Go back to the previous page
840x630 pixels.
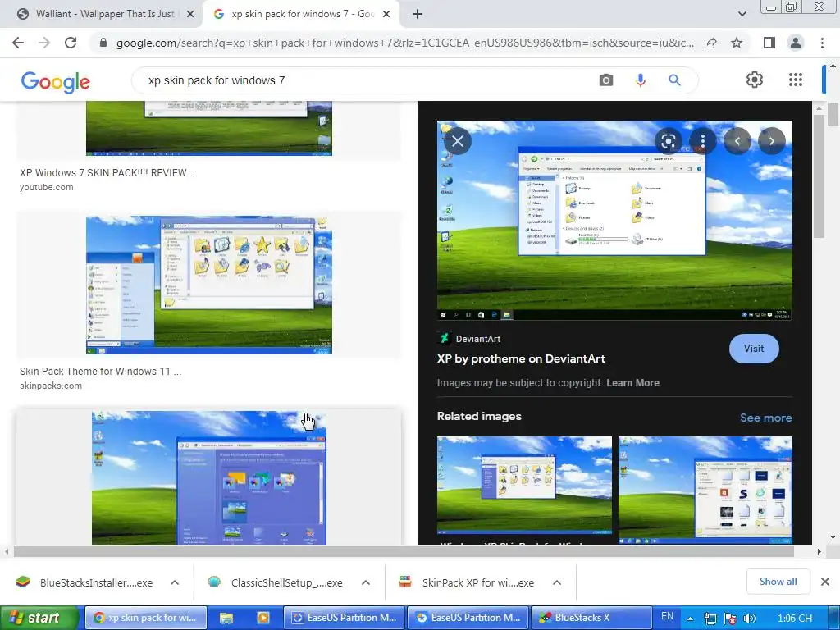pos(18,43)
